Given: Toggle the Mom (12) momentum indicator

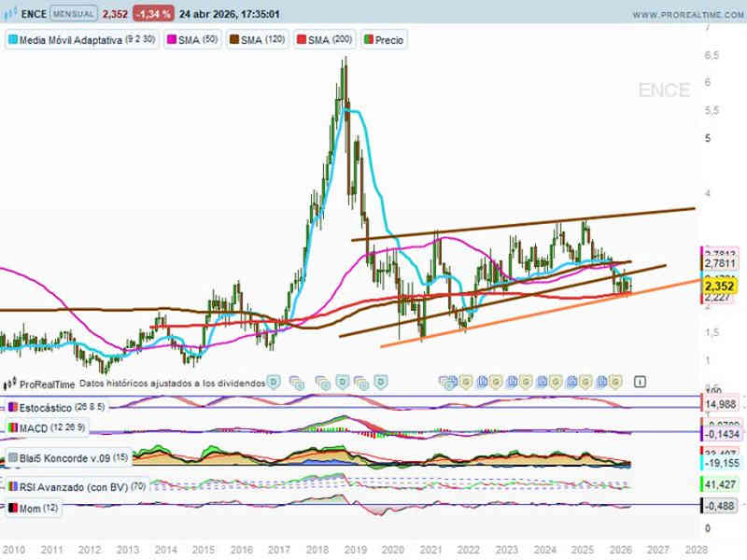Looking at the screenshot, I should click(x=37, y=506).
